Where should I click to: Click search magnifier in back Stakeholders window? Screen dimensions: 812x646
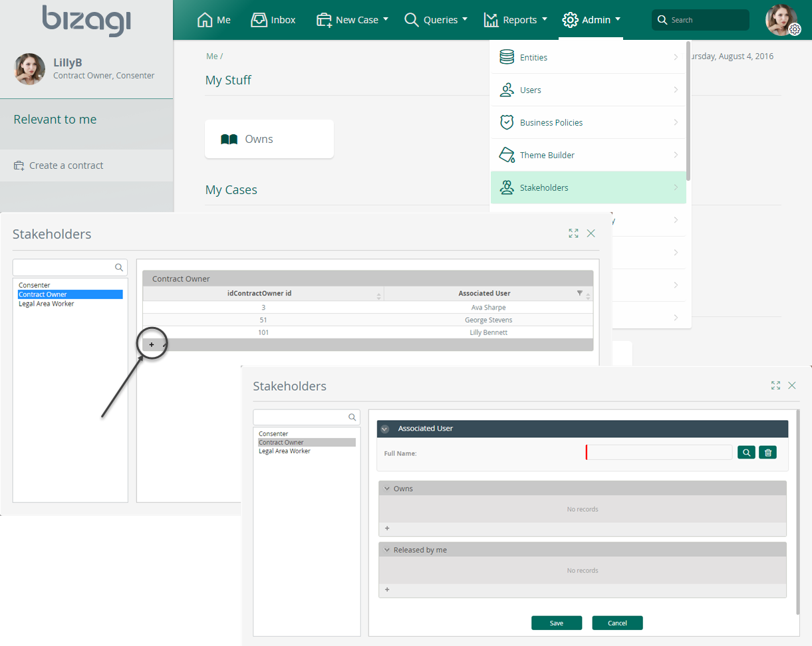tap(119, 267)
